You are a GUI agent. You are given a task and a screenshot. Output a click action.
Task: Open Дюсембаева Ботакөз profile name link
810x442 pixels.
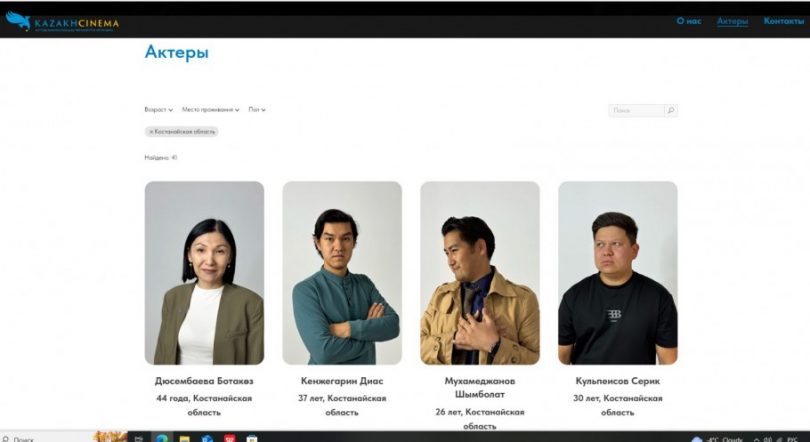(x=204, y=381)
